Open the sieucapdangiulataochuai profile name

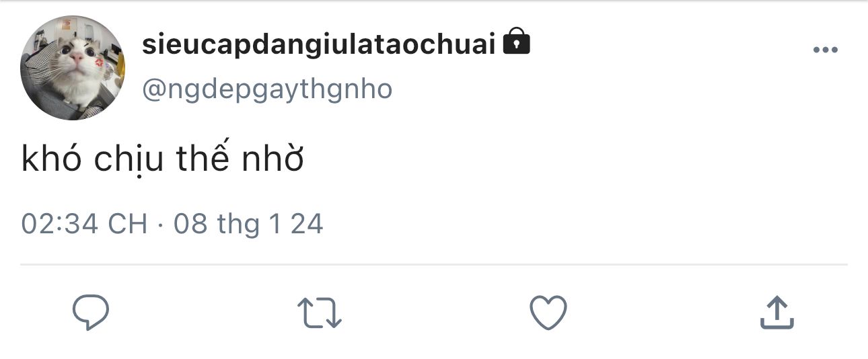(x=319, y=44)
